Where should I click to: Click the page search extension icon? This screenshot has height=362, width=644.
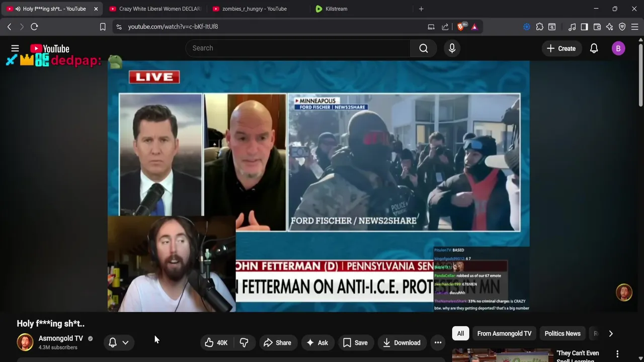[x=552, y=27]
